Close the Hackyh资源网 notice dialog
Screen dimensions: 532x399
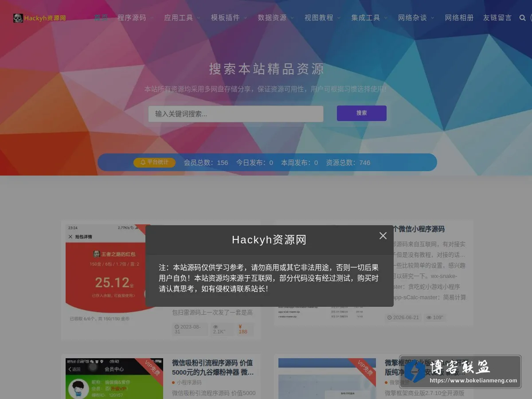coord(383,236)
